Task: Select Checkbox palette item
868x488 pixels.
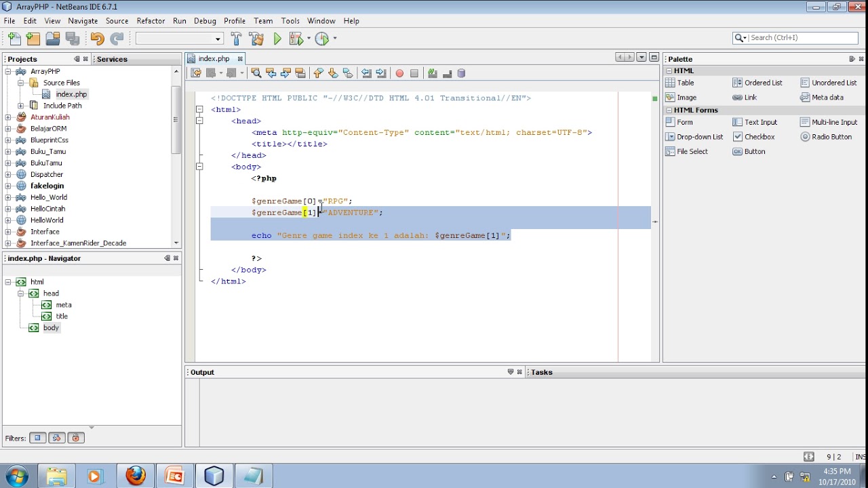Action: (x=754, y=137)
